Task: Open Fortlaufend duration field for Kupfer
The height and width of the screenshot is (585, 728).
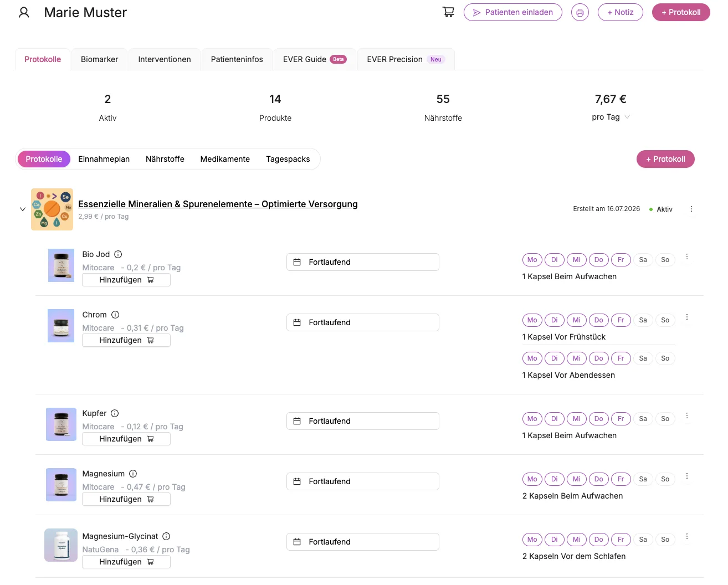Action: click(363, 421)
